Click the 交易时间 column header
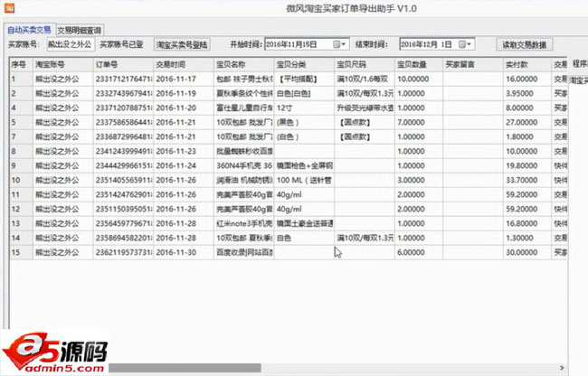 click(x=184, y=64)
